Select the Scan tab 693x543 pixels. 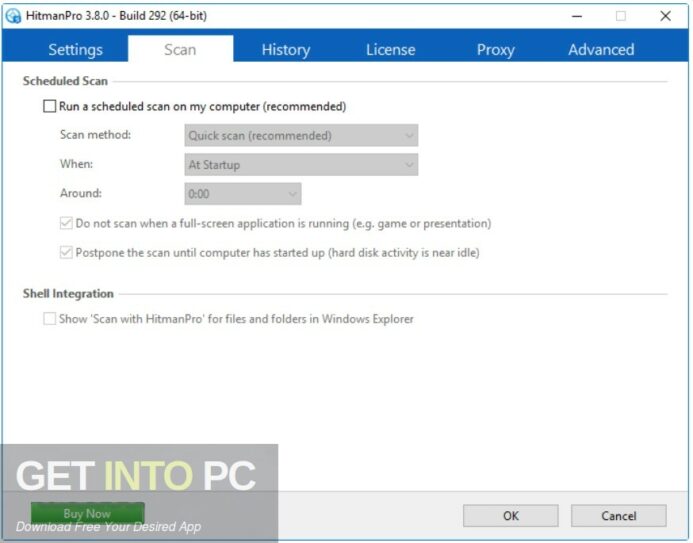coord(180,49)
